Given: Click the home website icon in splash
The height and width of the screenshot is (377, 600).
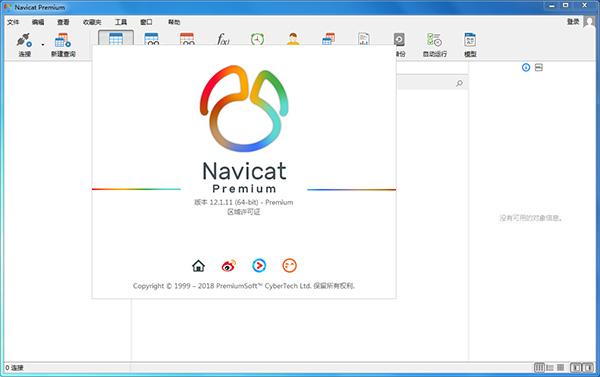Looking at the screenshot, I should coord(198,265).
